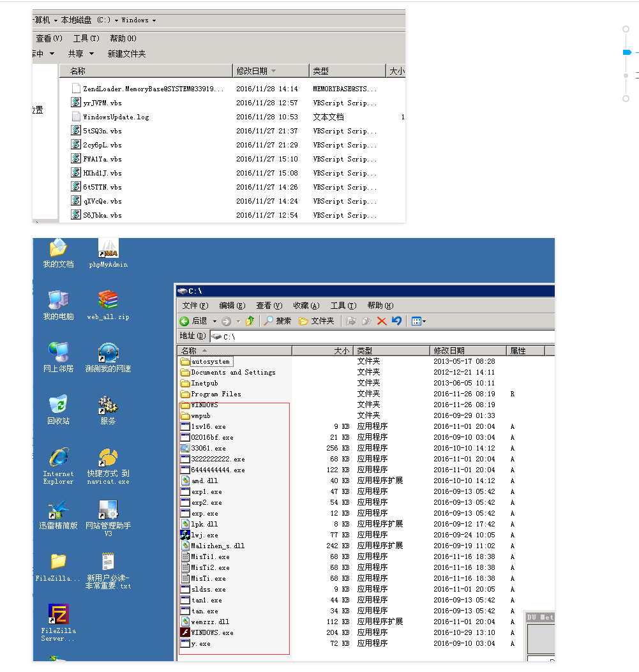The height and width of the screenshot is (672, 639).
Task: Expand the 本地磁盘 (C:) breadcrumb arrow
Action: click(116, 20)
